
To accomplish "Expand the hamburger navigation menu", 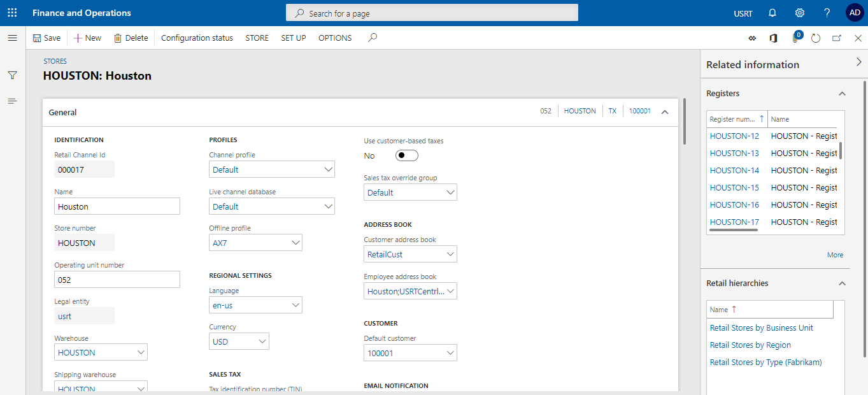I will [x=12, y=38].
